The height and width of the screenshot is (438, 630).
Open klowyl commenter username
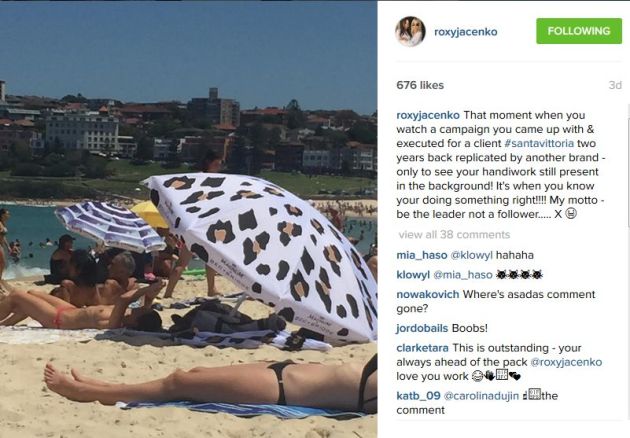pos(413,275)
